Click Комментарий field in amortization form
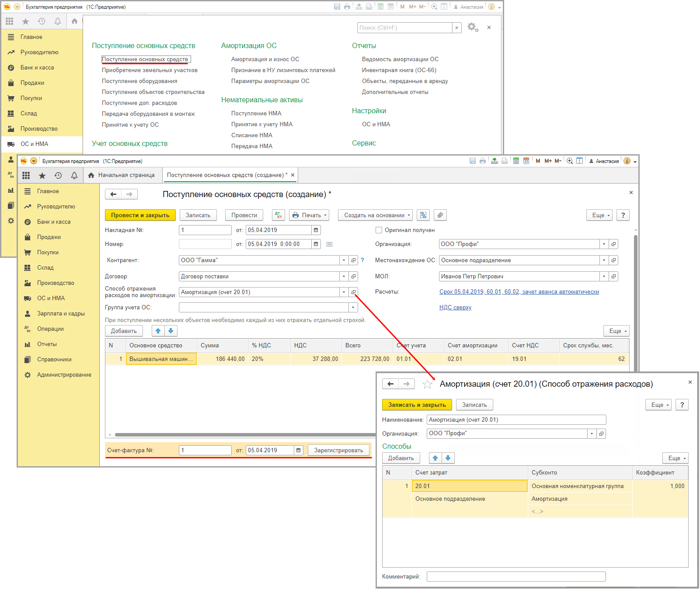700x589 pixels. click(x=516, y=576)
